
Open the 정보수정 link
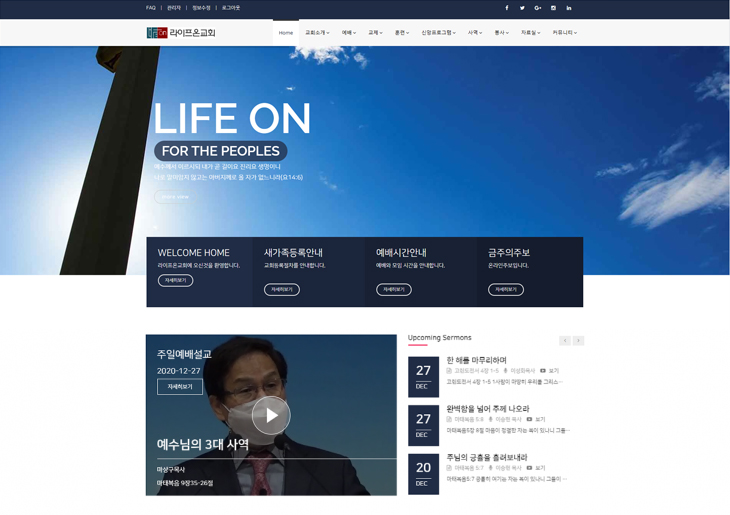pos(201,8)
